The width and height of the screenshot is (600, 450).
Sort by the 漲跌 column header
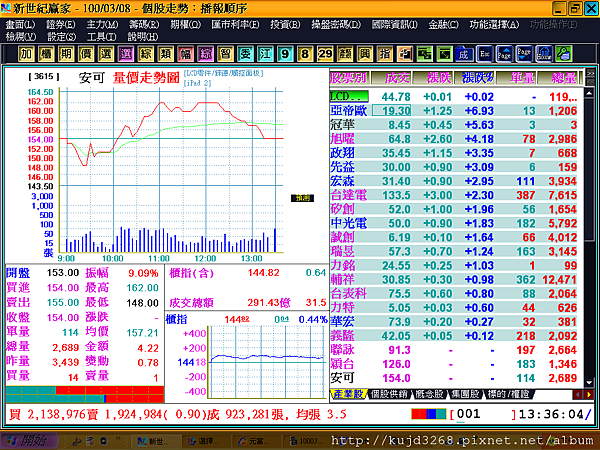click(433, 78)
